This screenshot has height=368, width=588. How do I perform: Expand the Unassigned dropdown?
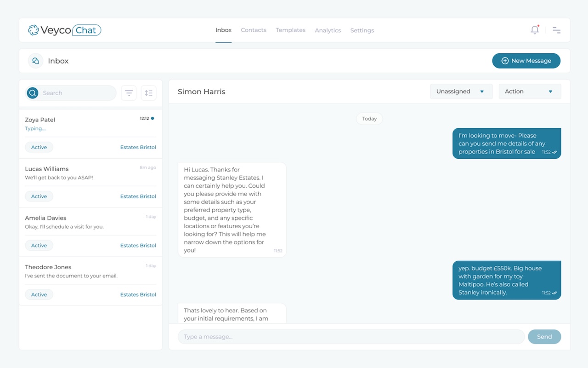tap(461, 92)
